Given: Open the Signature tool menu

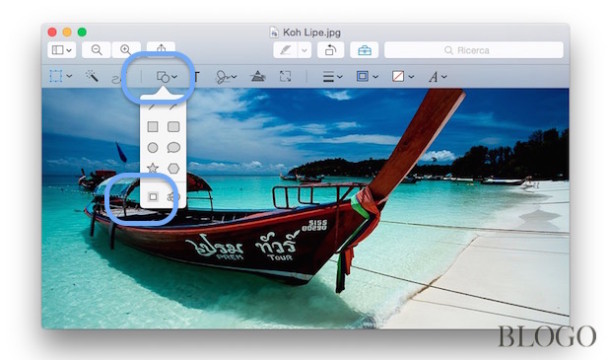Looking at the screenshot, I should click(x=226, y=77).
